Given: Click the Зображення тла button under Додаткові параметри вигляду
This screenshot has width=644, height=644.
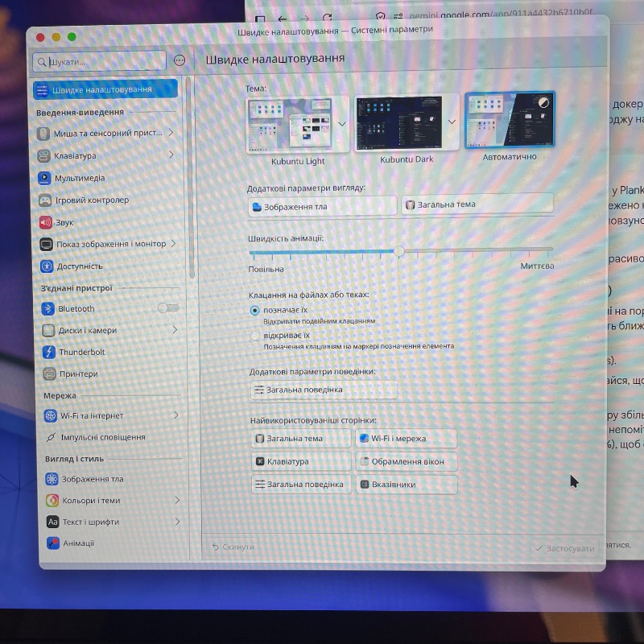Looking at the screenshot, I should tap(323, 207).
